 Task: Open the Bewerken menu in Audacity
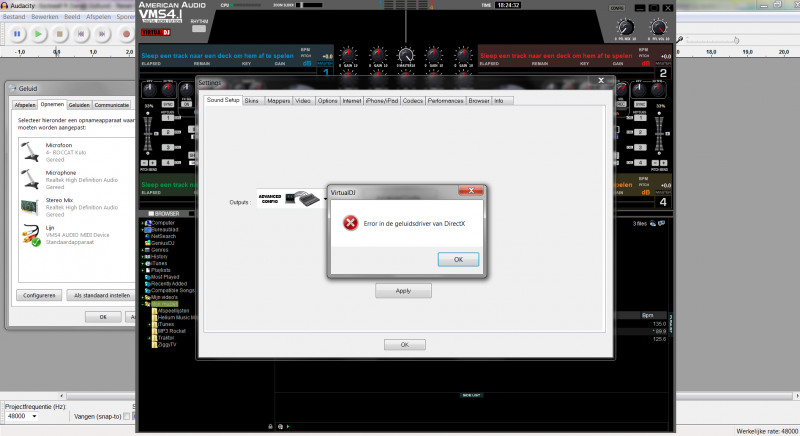pyautogui.click(x=44, y=17)
